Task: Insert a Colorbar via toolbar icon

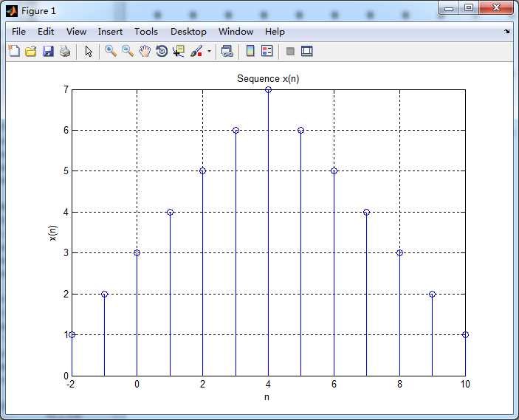Action: [x=250, y=51]
